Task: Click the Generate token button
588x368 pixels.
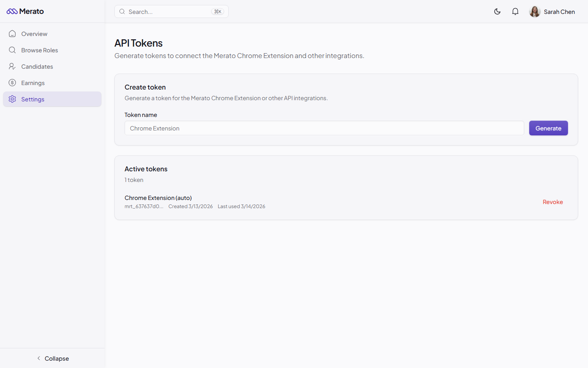Action: click(548, 128)
